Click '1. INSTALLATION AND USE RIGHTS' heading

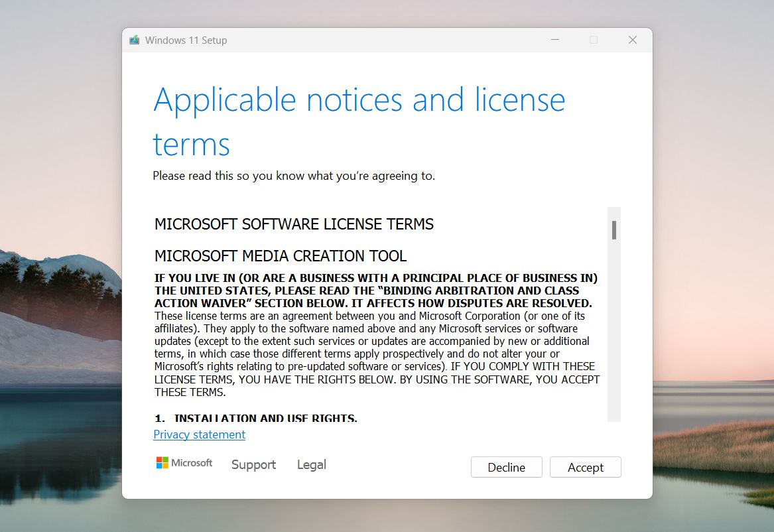point(256,417)
